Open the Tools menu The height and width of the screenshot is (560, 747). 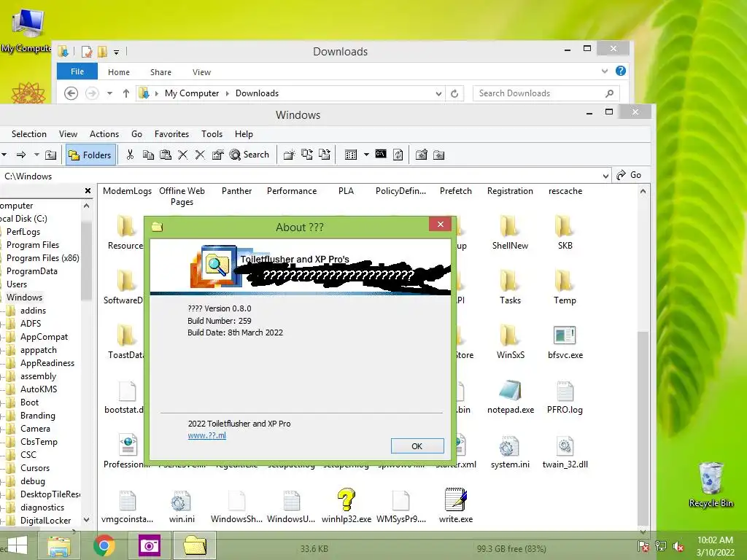coord(212,134)
